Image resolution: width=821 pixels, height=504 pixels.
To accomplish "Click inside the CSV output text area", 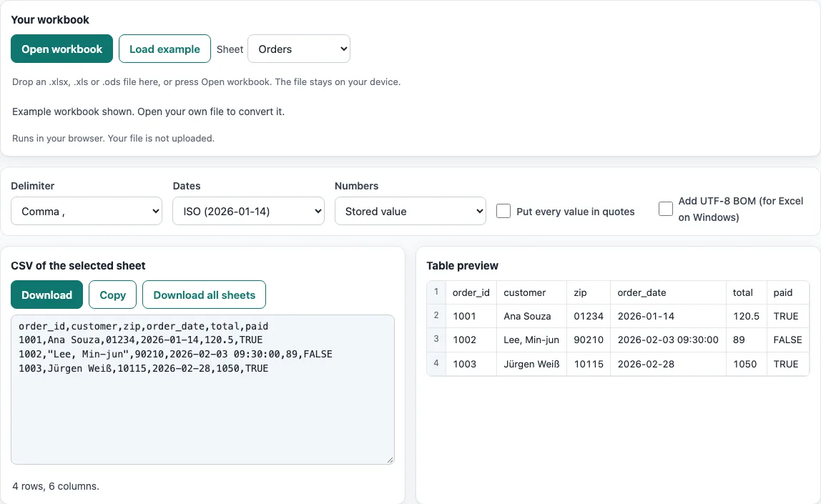I will click(x=202, y=390).
